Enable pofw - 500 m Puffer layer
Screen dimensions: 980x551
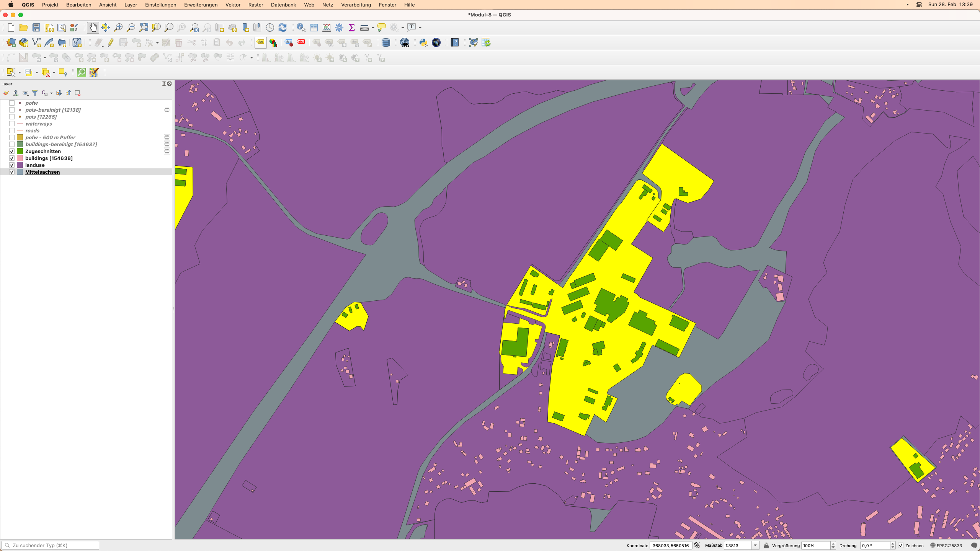pyautogui.click(x=12, y=137)
